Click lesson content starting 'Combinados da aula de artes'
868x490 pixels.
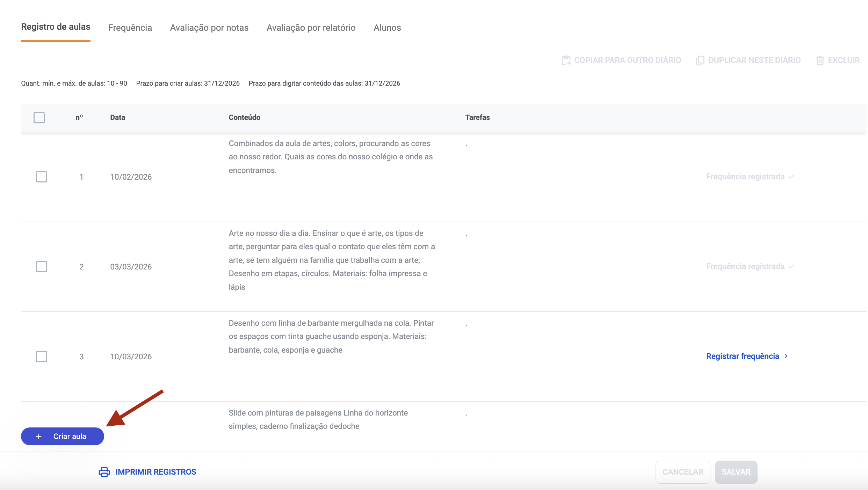click(x=331, y=157)
